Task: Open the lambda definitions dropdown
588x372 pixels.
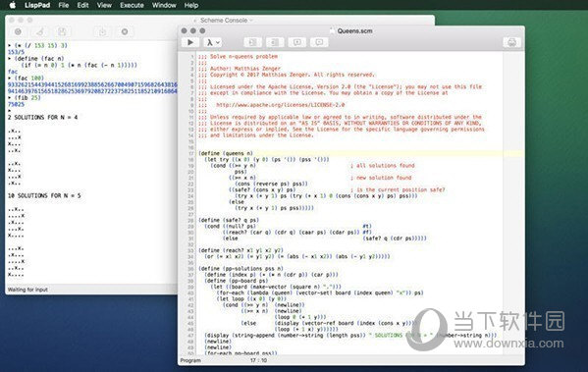Action: (x=213, y=42)
